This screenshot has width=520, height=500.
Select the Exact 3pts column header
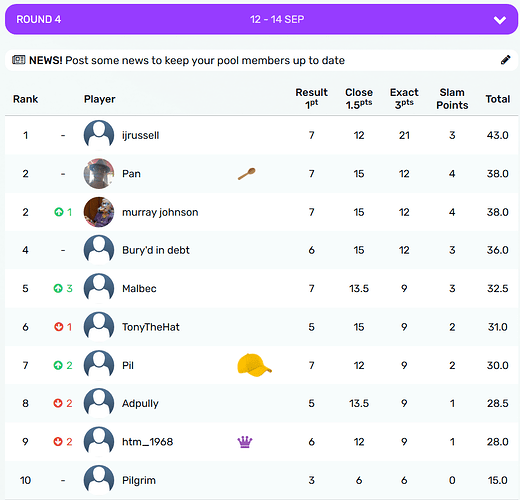(x=404, y=98)
